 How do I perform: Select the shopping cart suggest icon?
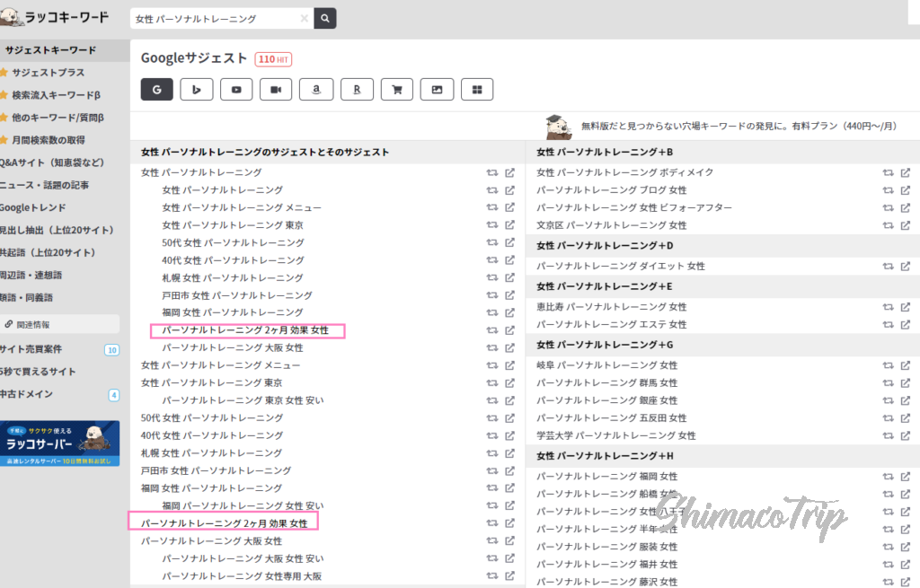(x=396, y=89)
